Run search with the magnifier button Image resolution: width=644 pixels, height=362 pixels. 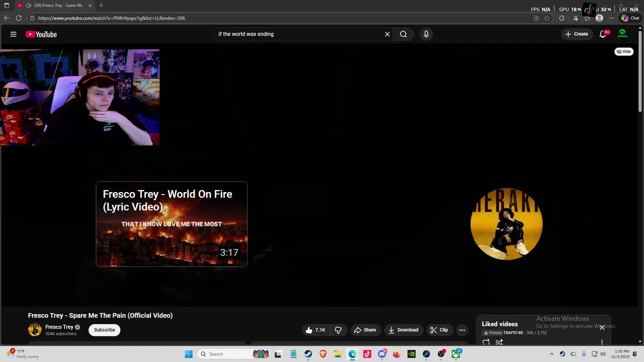point(404,34)
